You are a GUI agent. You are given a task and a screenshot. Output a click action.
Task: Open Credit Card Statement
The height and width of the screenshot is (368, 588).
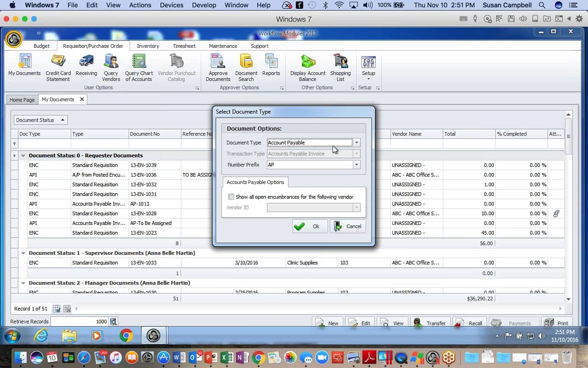58,67
